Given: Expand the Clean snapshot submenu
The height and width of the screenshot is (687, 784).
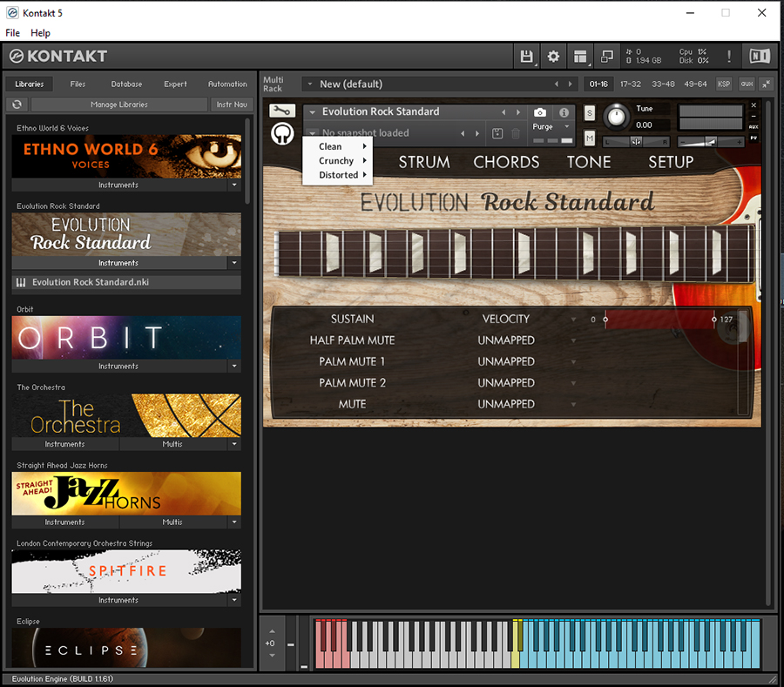Looking at the screenshot, I should [x=336, y=146].
